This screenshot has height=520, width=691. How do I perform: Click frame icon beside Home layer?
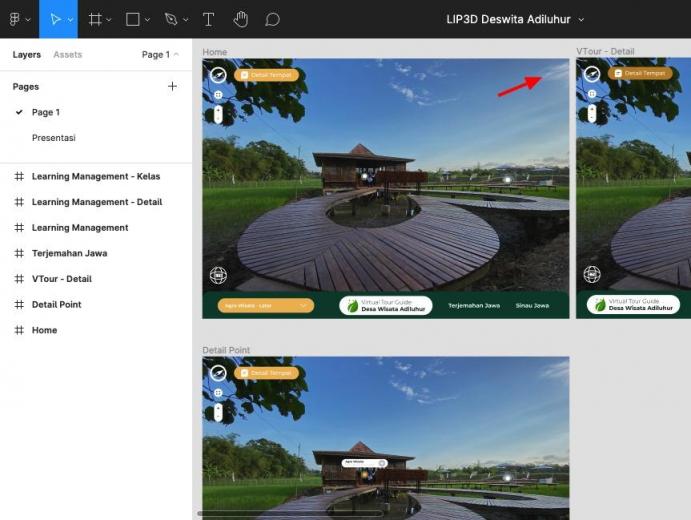click(19, 330)
